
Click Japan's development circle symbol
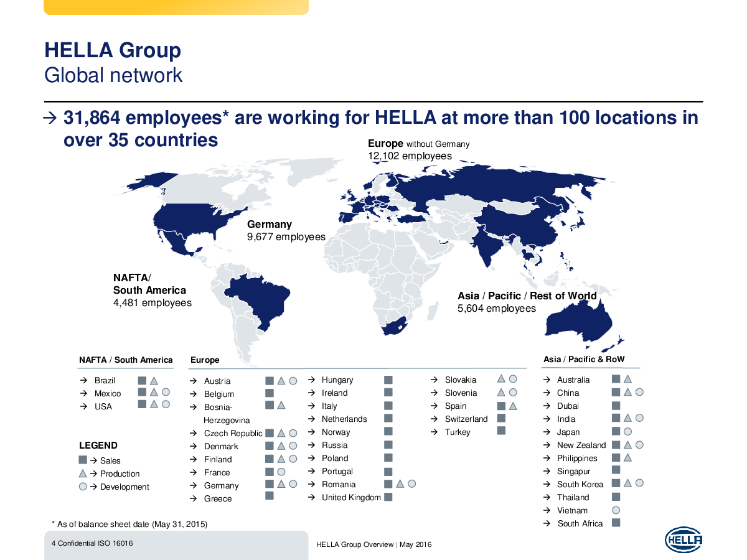pos(628,431)
